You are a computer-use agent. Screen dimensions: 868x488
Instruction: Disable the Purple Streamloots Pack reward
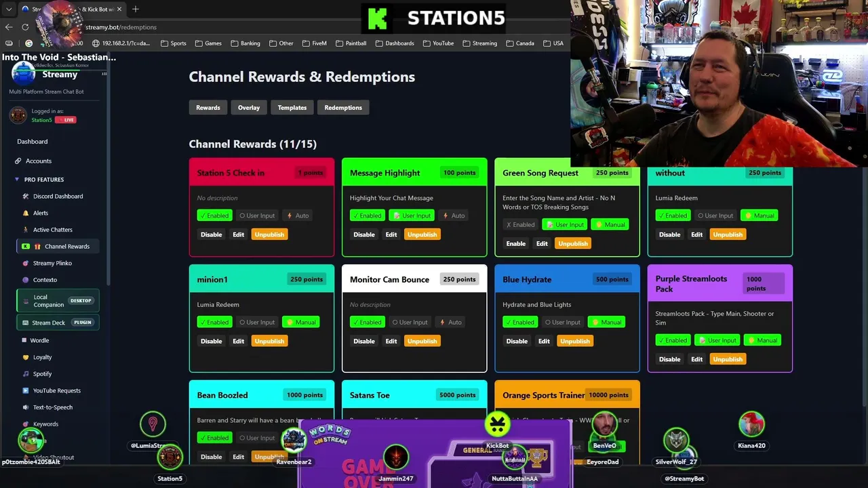pyautogui.click(x=669, y=359)
